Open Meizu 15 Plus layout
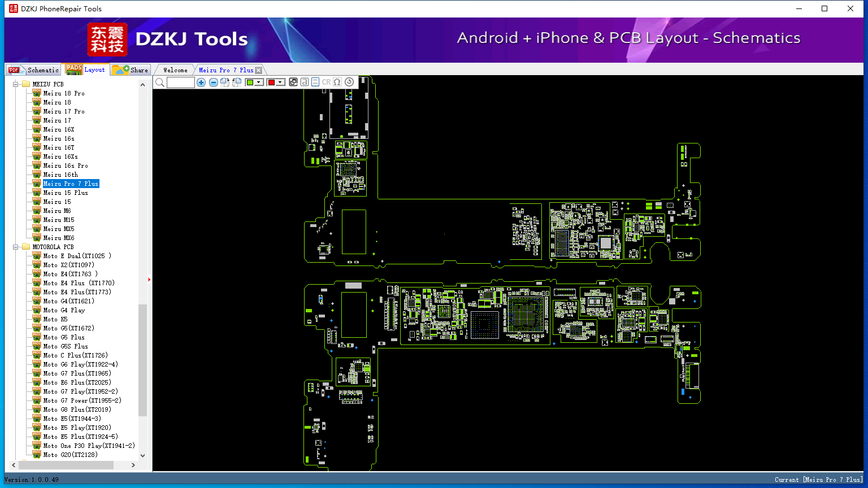 tap(66, 193)
